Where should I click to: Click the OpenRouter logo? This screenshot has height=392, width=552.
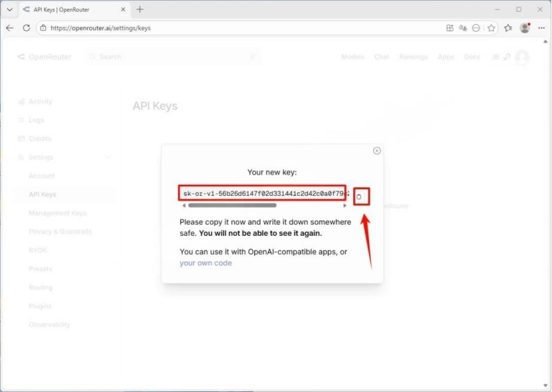[45, 57]
